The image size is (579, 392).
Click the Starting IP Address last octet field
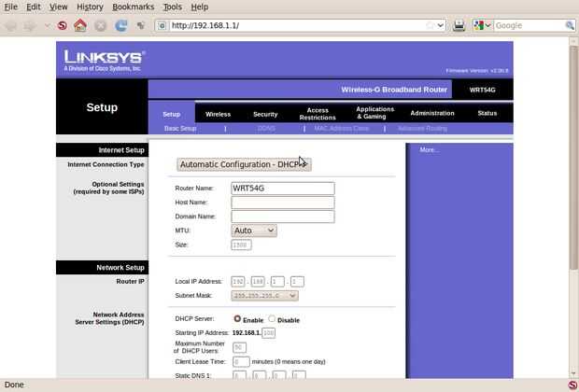pos(268,333)
